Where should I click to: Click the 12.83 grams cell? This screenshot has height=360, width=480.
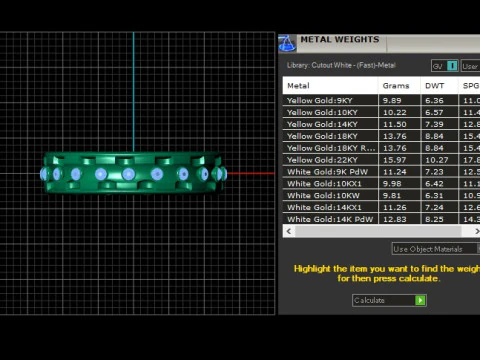(x=399, y=219)
